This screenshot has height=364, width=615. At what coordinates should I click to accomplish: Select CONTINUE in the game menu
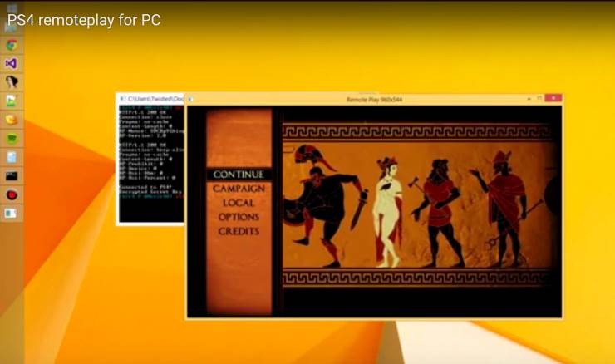click(x=239, y=175)
